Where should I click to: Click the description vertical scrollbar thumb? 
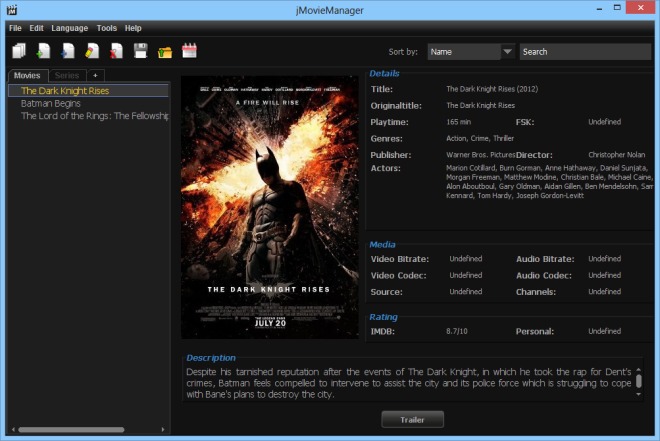coord(639,381)
